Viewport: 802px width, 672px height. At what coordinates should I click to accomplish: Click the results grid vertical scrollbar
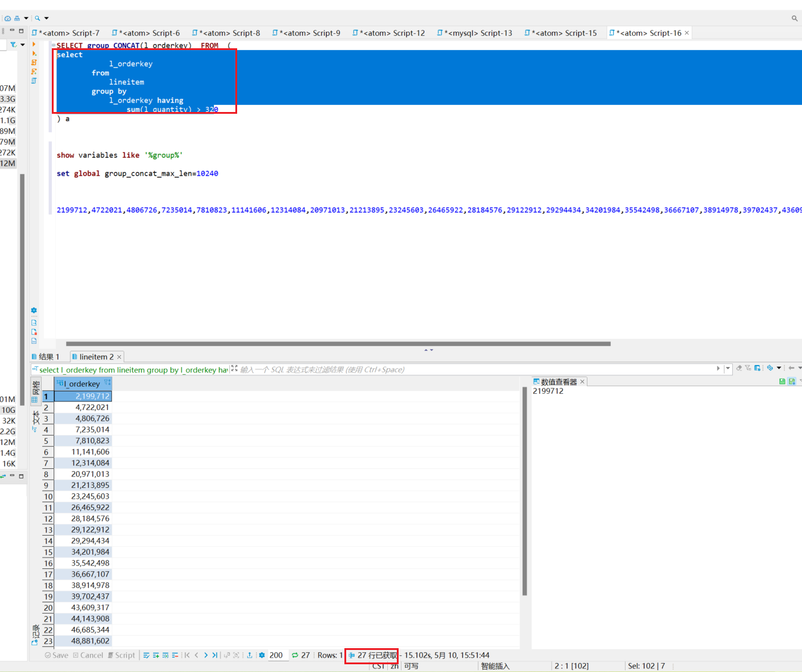(524, 490)
